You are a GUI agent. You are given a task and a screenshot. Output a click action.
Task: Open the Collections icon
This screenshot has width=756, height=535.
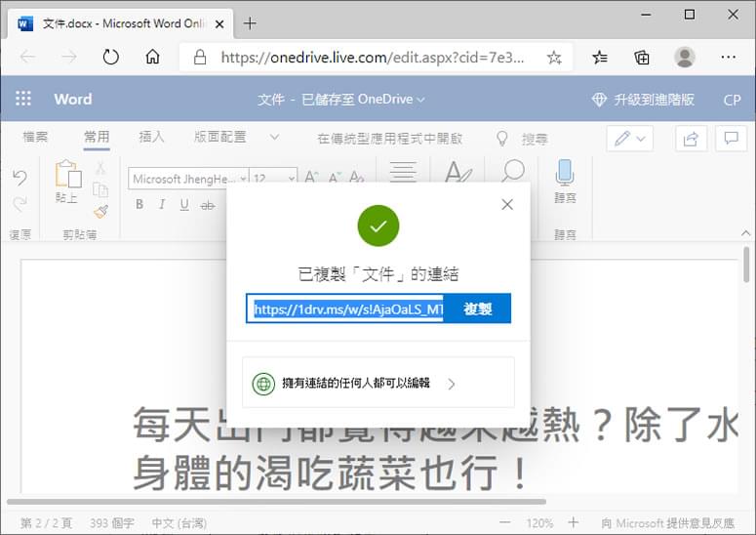point(642,58)
